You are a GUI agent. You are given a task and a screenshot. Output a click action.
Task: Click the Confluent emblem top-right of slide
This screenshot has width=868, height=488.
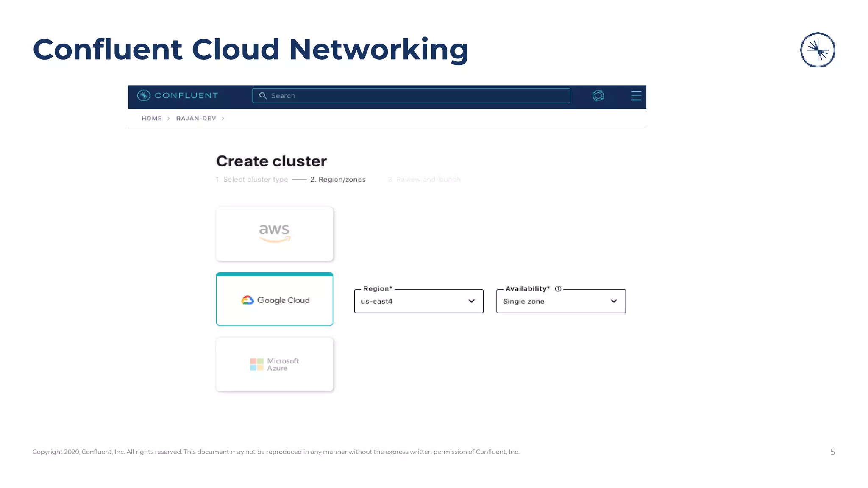tap(817, 50)
